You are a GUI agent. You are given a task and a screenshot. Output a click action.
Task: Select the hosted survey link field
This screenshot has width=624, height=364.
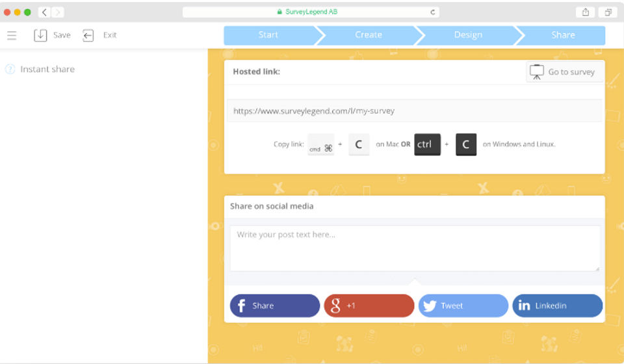(414, 110)
